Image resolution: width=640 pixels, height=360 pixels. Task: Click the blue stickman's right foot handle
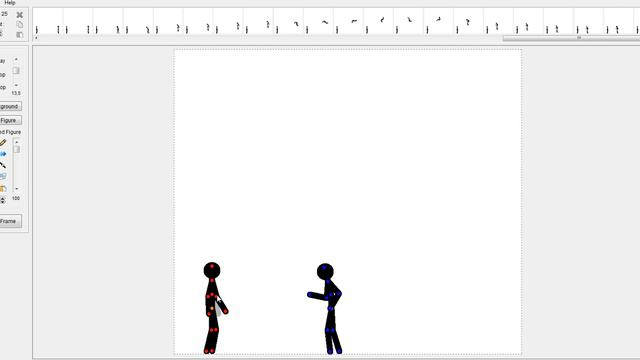point(339,351)
